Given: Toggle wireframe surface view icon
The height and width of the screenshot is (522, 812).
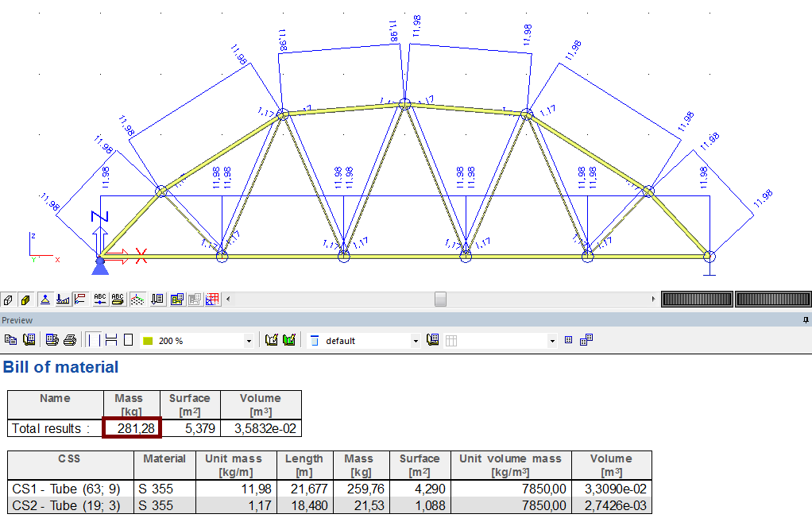Looking at the screenshot, I should coord(8,300).
